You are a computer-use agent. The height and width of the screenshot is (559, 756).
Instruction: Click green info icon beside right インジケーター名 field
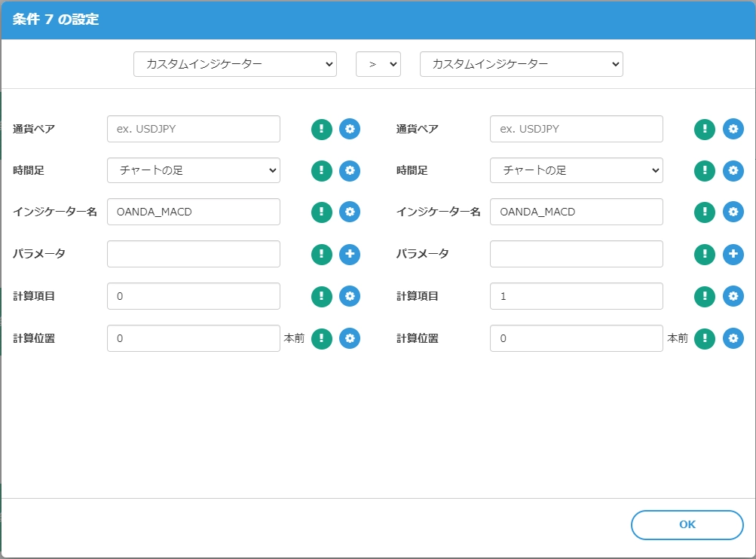(x=705, y=212)
